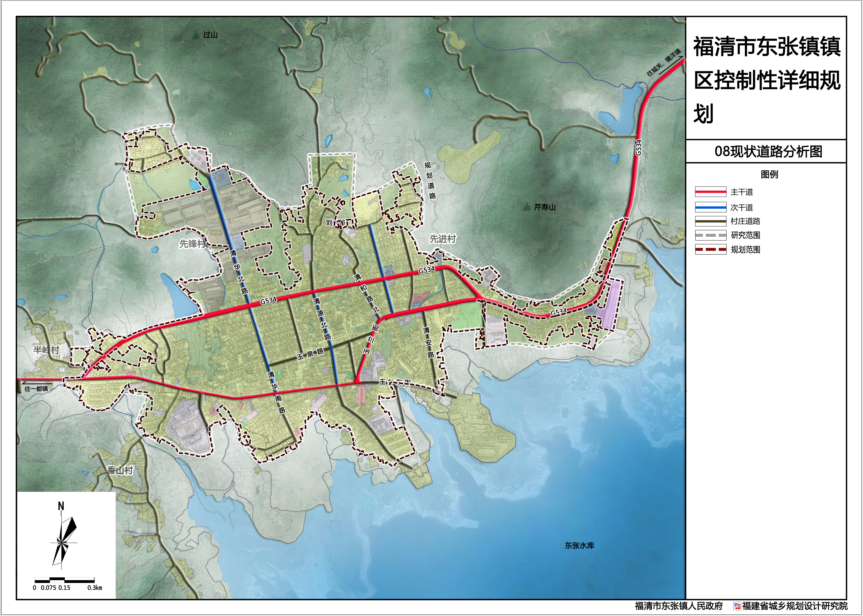Click the 半岭村 village label
The height and width of the screenshot is (616, 863).
(x=46, y=350)
